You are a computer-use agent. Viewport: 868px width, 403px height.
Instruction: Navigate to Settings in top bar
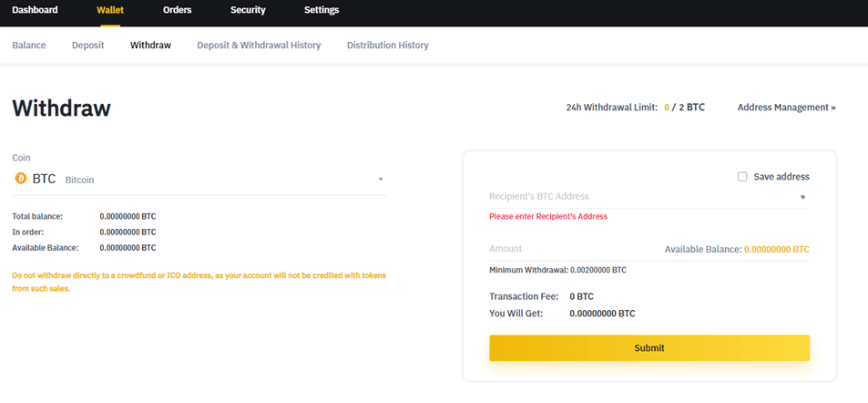coord(322,10)
